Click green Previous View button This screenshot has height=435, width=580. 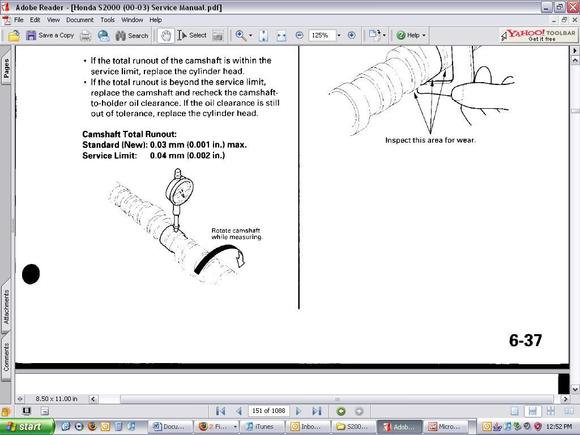coord(341,411)
